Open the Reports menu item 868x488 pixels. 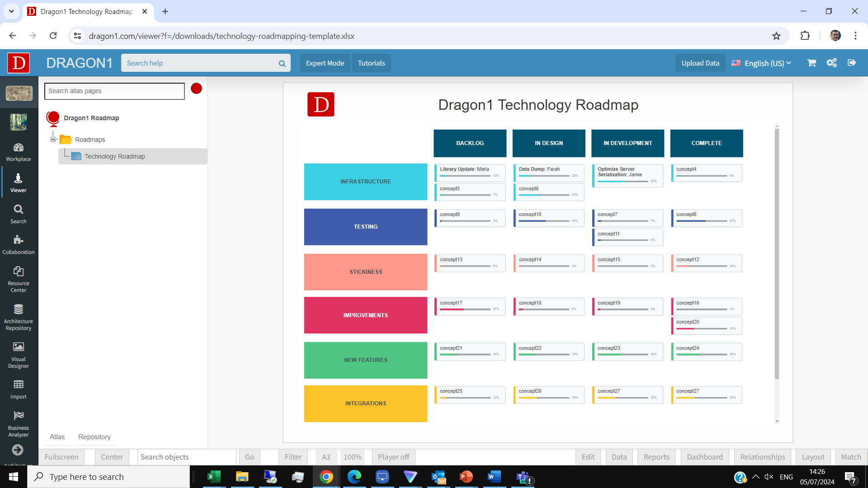click(x=656, y=457)
